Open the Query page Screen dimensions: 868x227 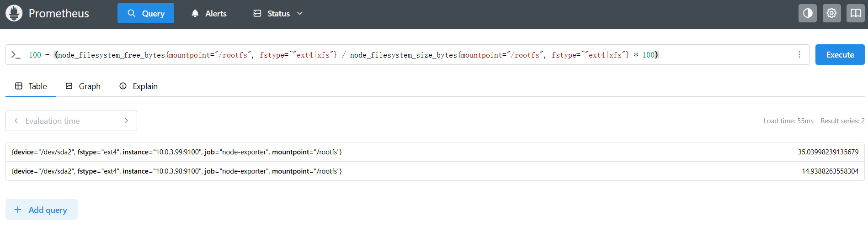point(146,13)
